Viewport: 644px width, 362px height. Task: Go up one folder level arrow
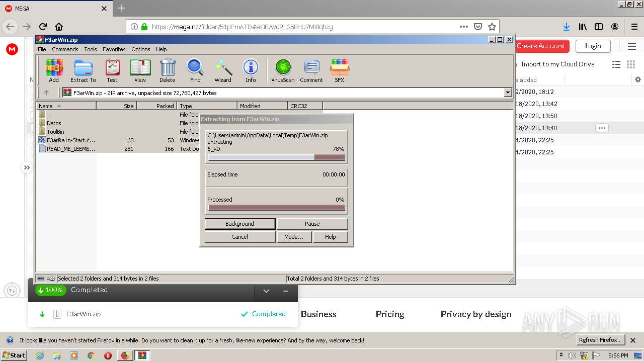(x=46, y=93)
